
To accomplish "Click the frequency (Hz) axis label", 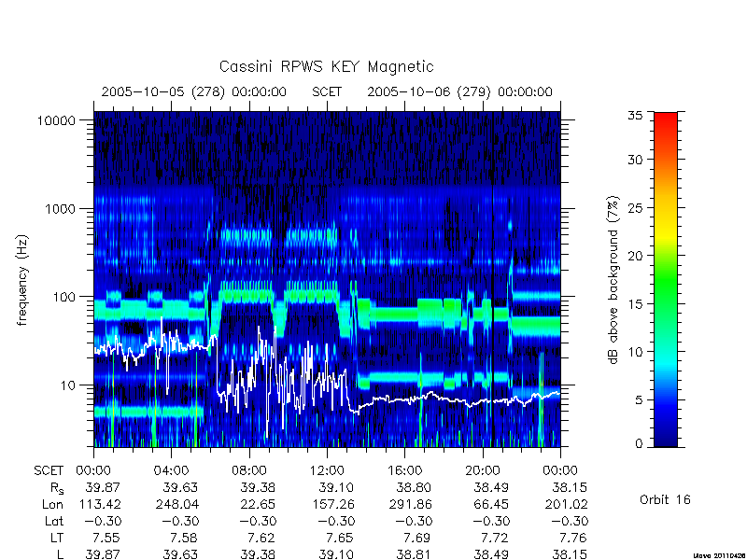I will click(22, 280).
